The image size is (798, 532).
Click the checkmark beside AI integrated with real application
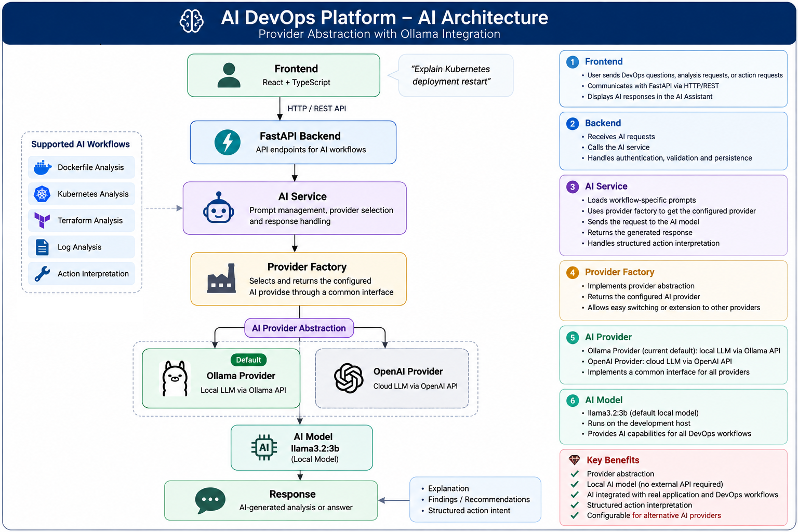pos(575,495)
